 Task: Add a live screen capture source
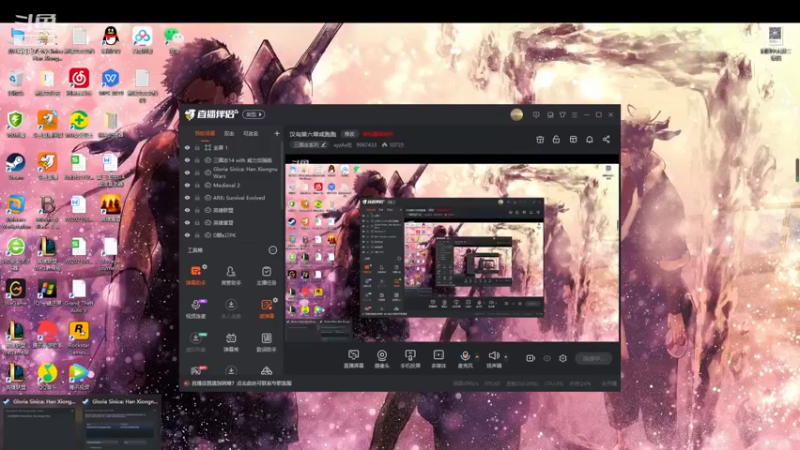click(x=354, y=359)
